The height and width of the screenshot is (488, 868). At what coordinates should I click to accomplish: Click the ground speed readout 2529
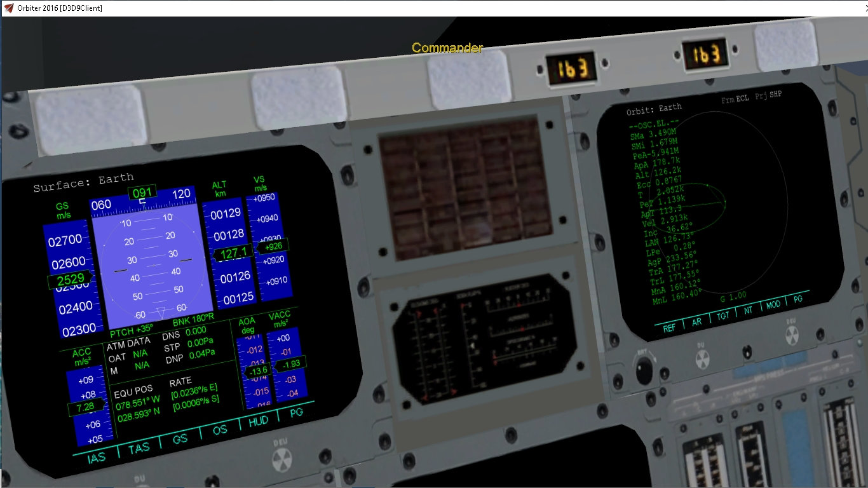tap(70, 281)
